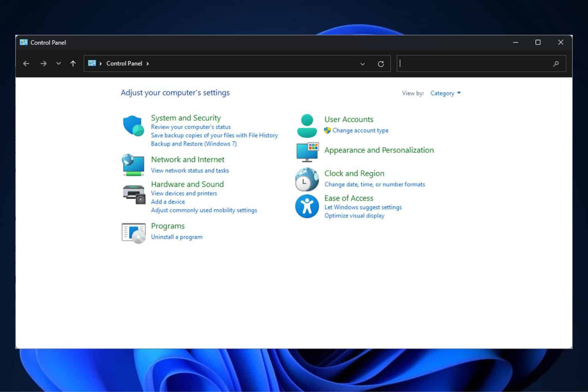Image resolution: width=588 pixels, height=392 pixels.
Task: Maximize the Control Panel window
Action: 538,42
